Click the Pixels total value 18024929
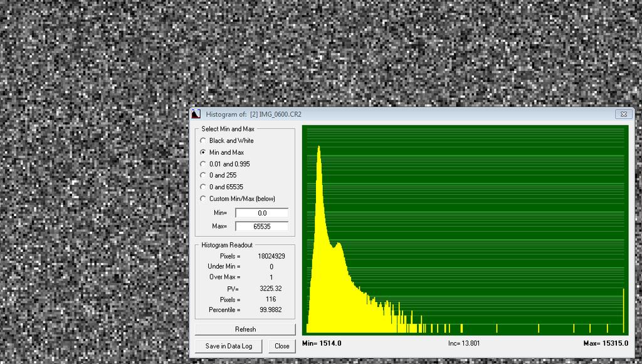Image resolution: width=642 pixels, height=364 pixels. point(271,256)
